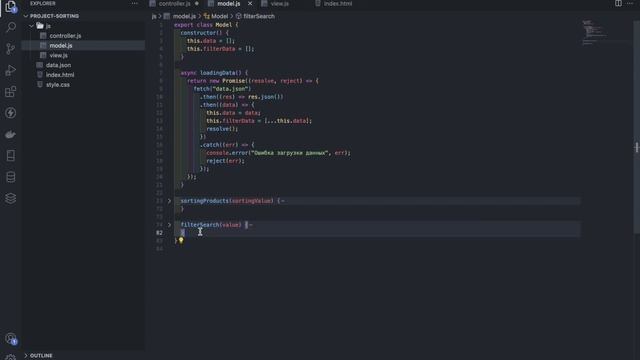Click the 'resolve();' code line
Viewport: 640px width, 360px height.
[x=222, y=129]
